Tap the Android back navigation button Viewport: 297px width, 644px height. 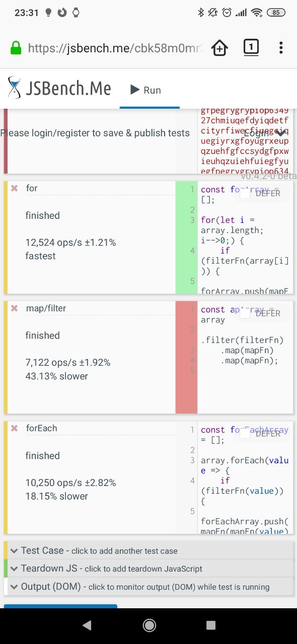click(87, 625)
